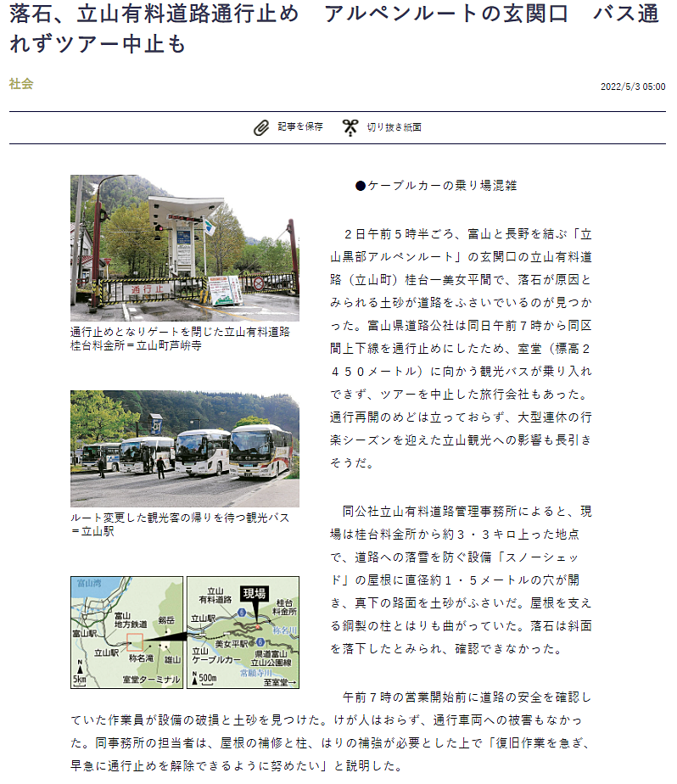Select the 社会 category label
The image size is (677, 784).
[x=21, y=84]
